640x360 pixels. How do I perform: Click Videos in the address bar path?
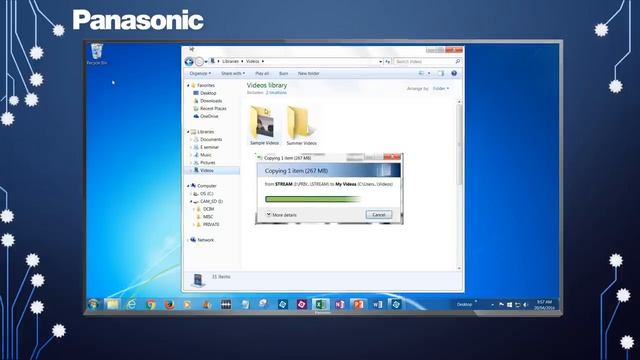click(253, 61)
